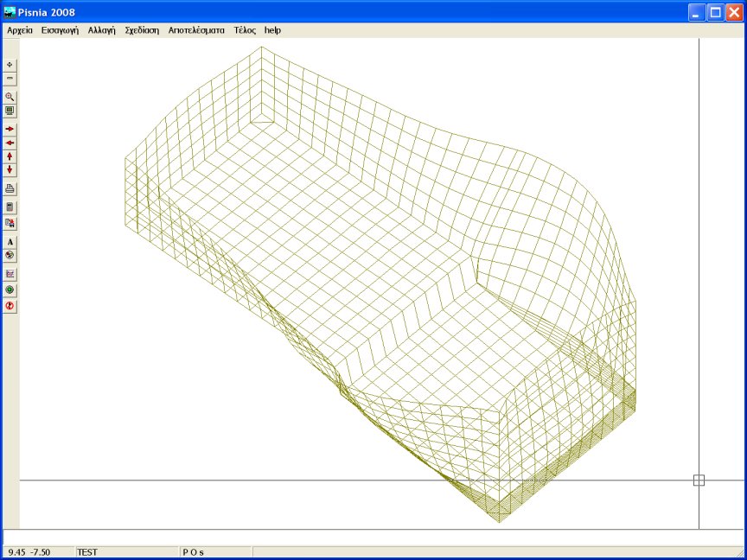Click the monitor full-view icon
Screen dimensions: 747x560
coord(10,111)
